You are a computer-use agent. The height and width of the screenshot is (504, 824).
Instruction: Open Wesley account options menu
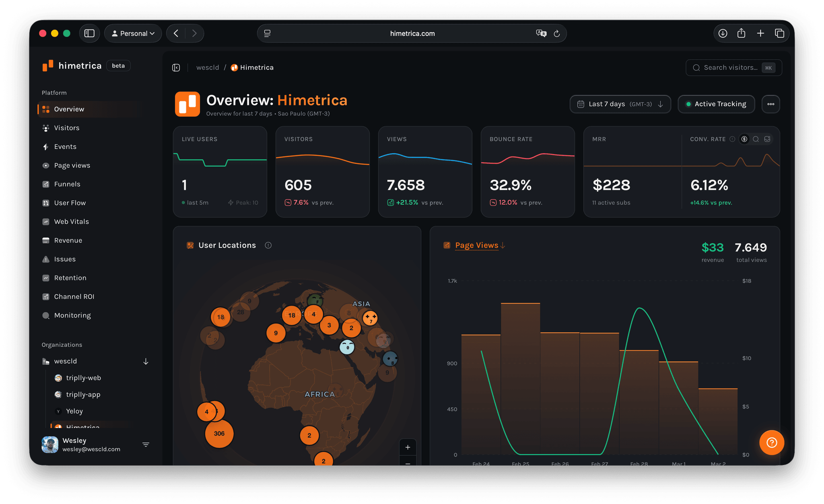146,444
